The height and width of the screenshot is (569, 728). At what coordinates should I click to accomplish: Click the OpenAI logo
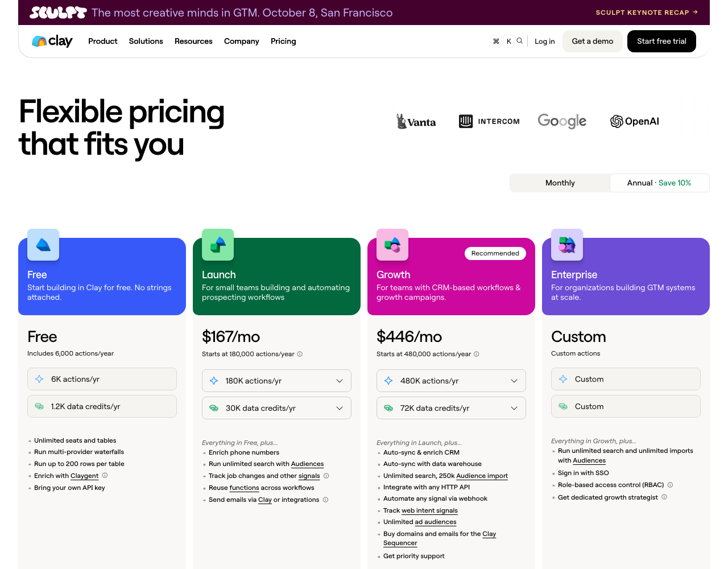(635, 121)
